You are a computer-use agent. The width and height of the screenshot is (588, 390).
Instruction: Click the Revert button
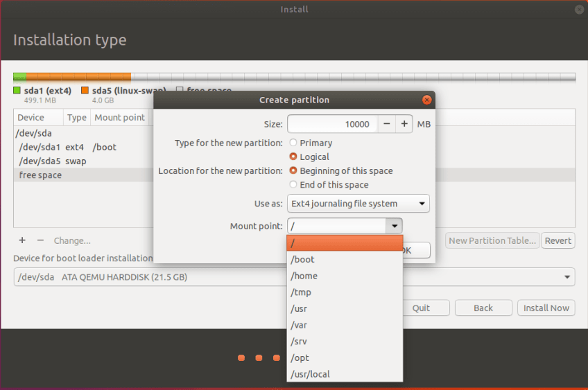pyautogui.click(x=558, y=240)
